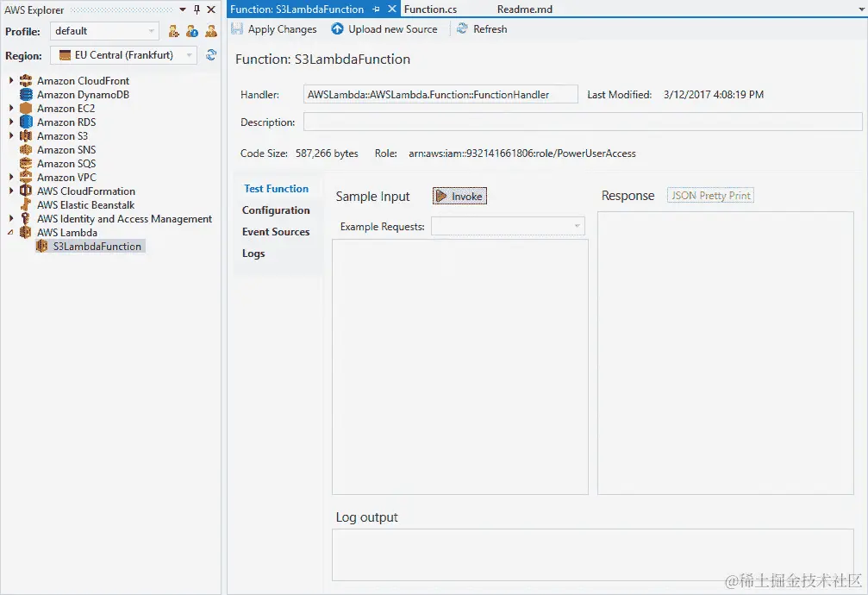Click the Amazon SQS icon
This screenshot has height=595, width=868.
(26, 164)
